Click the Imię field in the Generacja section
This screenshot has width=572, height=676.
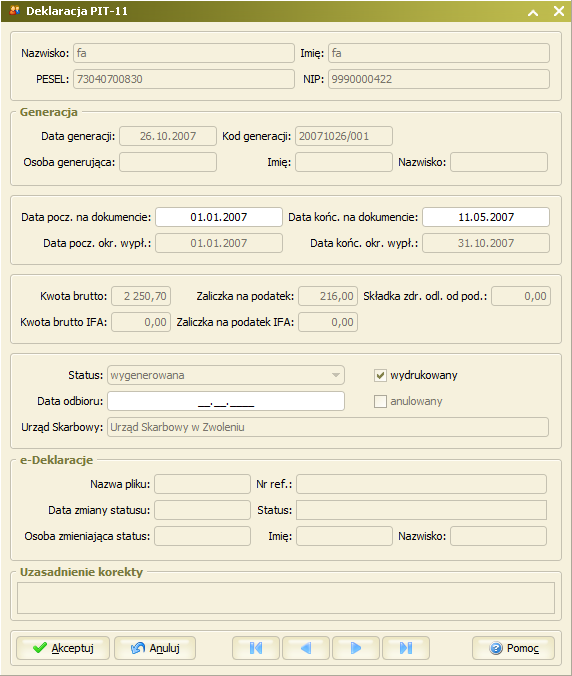click(x=344, y=162)
